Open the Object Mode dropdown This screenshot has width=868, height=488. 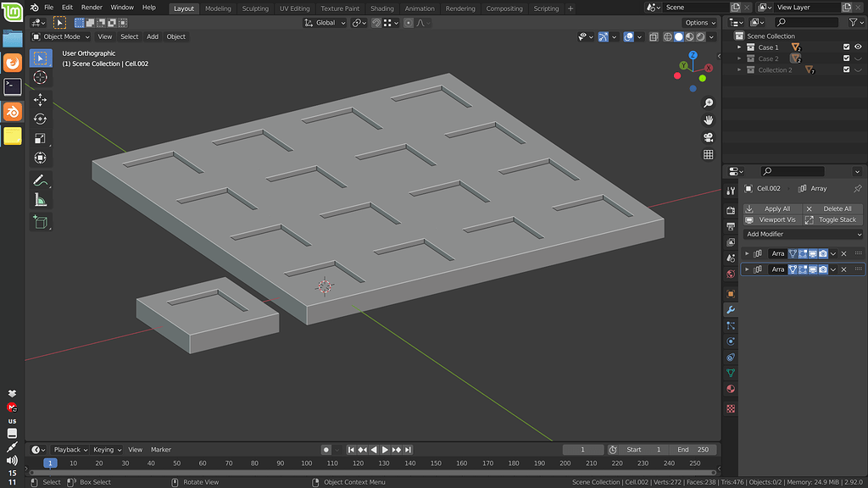click(x=61, y=36)
